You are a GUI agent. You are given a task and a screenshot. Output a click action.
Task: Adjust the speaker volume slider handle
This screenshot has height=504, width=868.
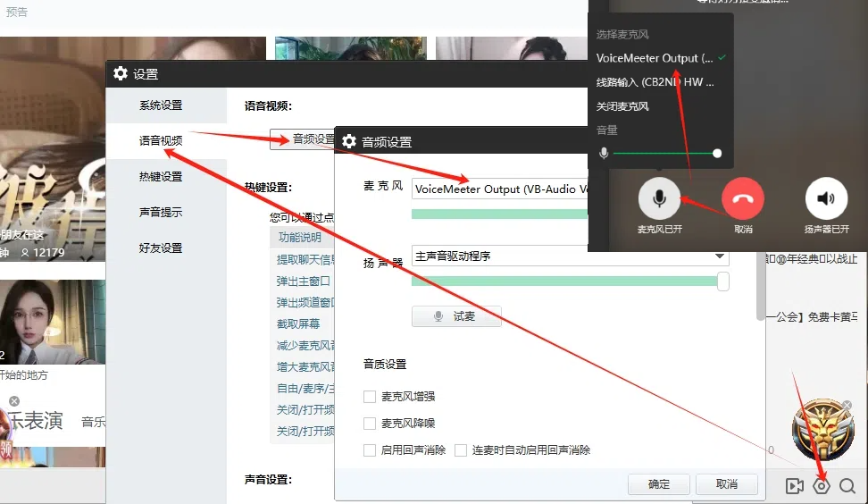[x=723, y=281]
